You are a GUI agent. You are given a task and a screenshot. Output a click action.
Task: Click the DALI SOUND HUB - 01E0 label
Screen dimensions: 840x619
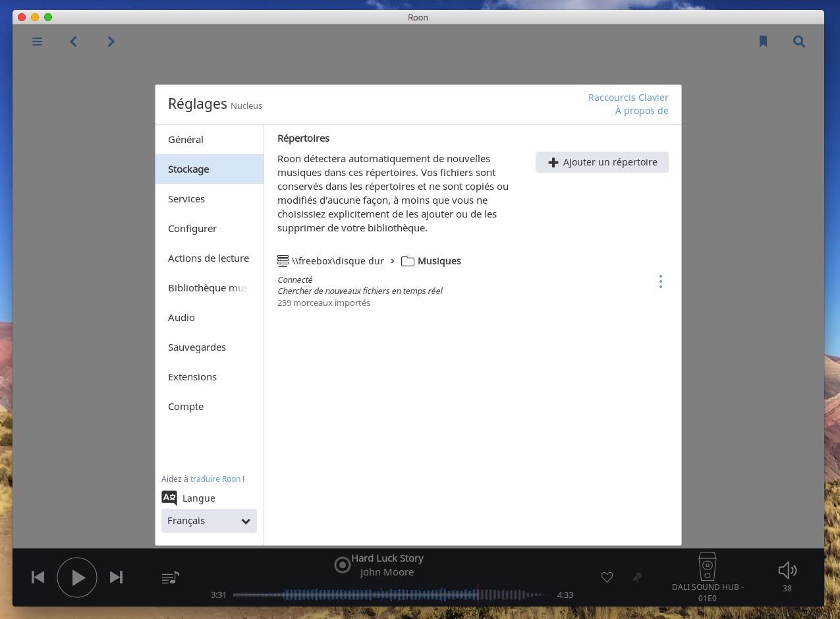(x=708, y=593)
